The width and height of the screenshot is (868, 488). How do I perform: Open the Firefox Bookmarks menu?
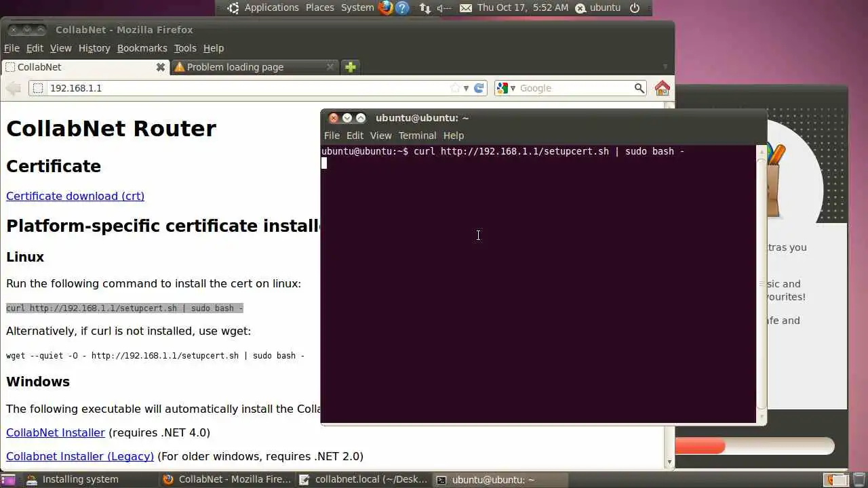[142, 48]
